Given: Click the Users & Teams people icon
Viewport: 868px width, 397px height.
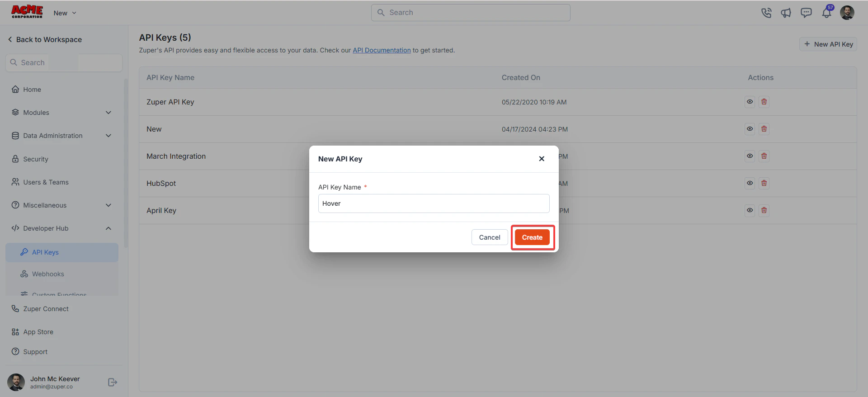Looking at the screenshot, I should pyautogui.click(x=15, y=182).
